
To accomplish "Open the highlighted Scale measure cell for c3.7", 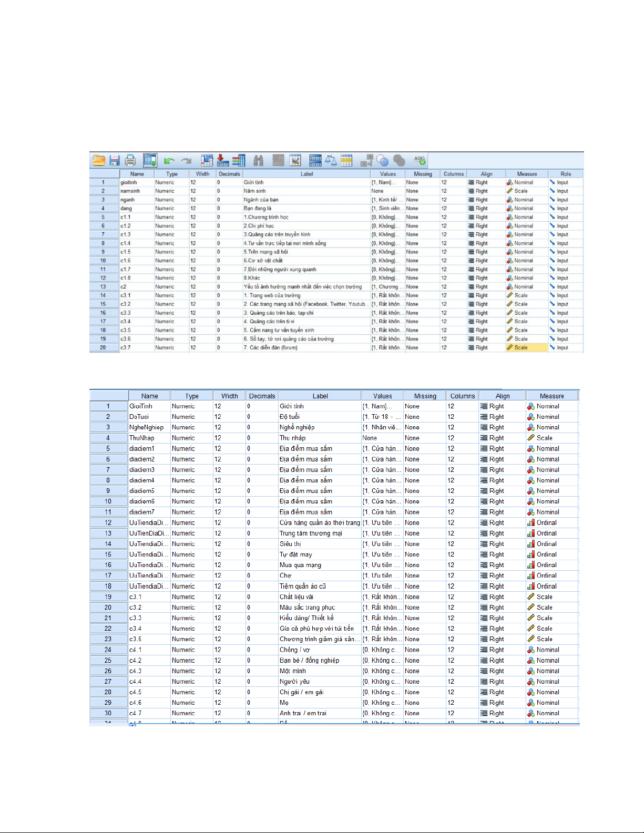I will [526, 347].
